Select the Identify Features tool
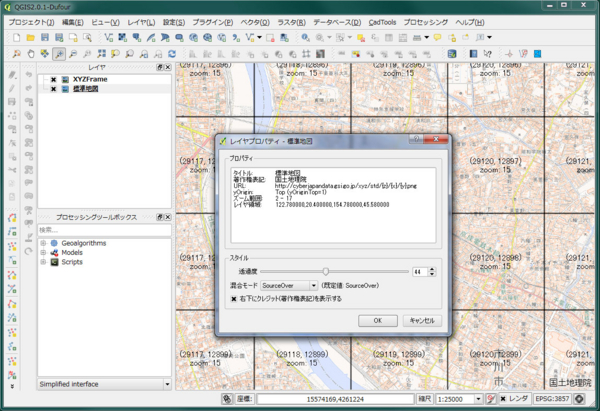The width and height of the screenshot is (600, 411). (x=305, y=38)
